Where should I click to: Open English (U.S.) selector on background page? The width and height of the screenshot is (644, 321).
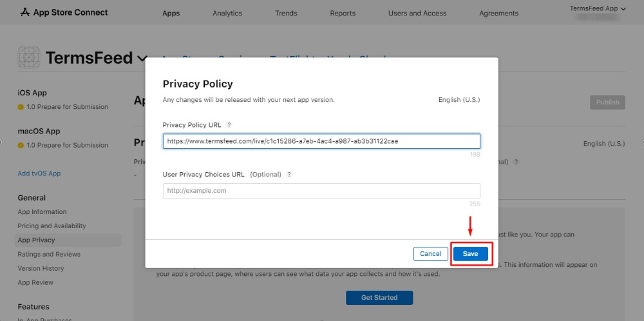coord(604,144)
